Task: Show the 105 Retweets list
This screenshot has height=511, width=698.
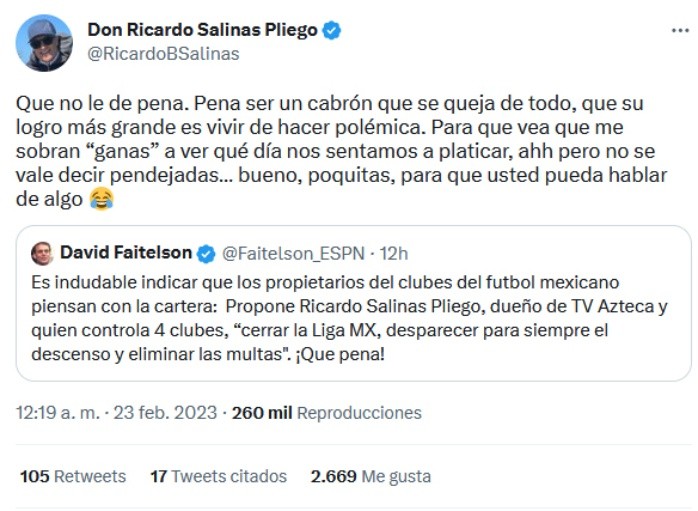Action: tap(73, 477)
